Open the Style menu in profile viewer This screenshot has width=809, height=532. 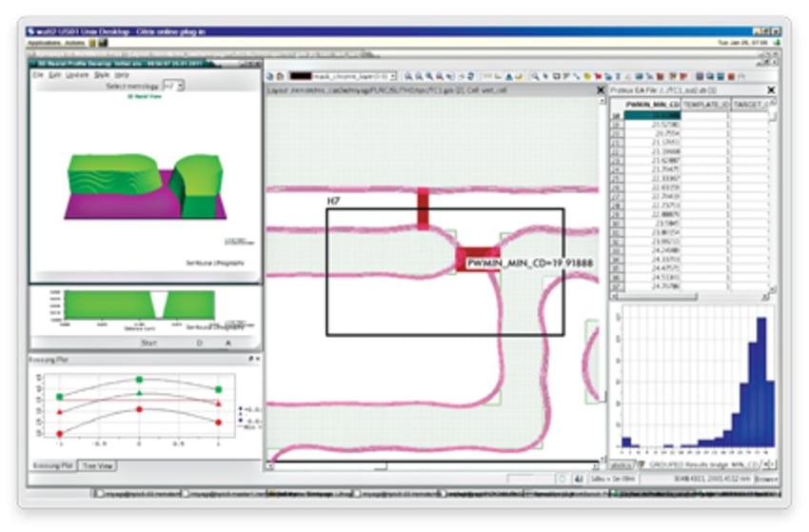click(x=100, y=74)
